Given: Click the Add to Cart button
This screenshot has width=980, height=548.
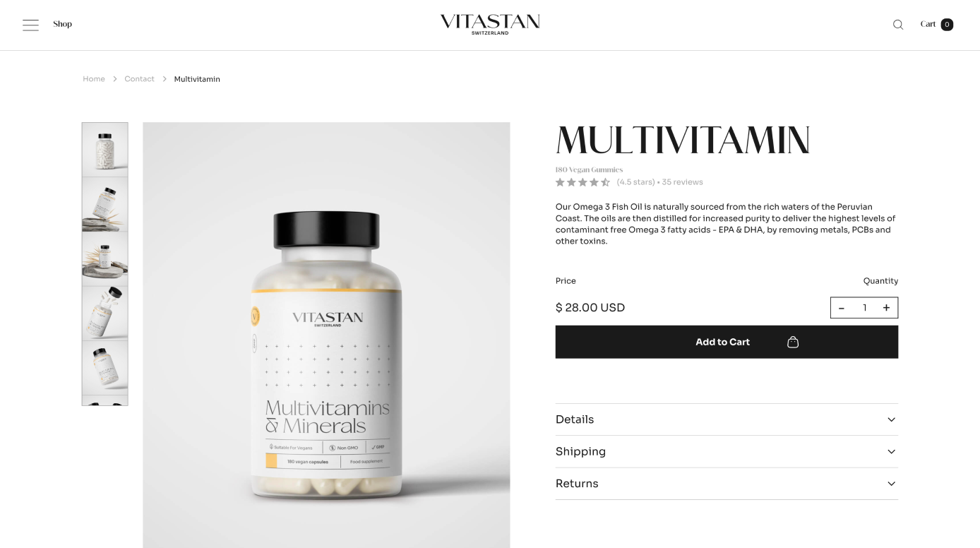Looking at the screenshot, I should [727, 342].
